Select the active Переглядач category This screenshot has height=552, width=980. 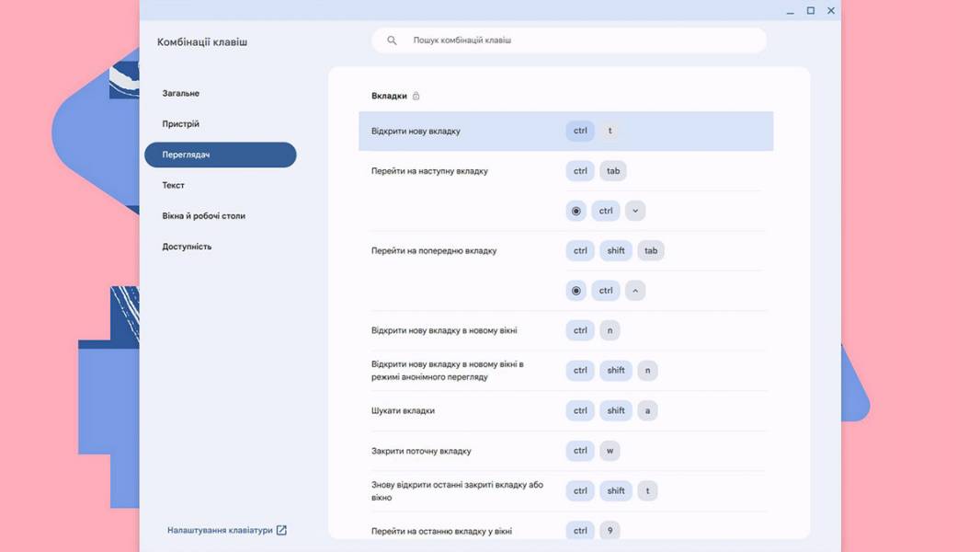[x=220, y=155]
